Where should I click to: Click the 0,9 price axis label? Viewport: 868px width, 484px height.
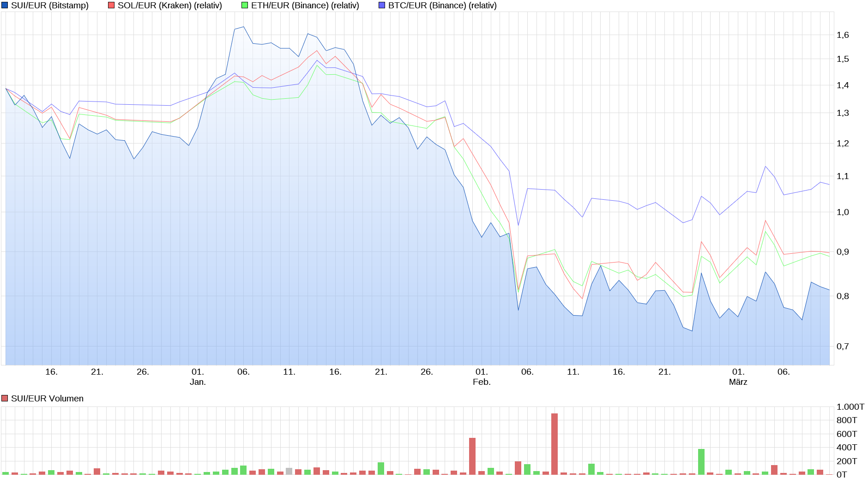[843, 252]
